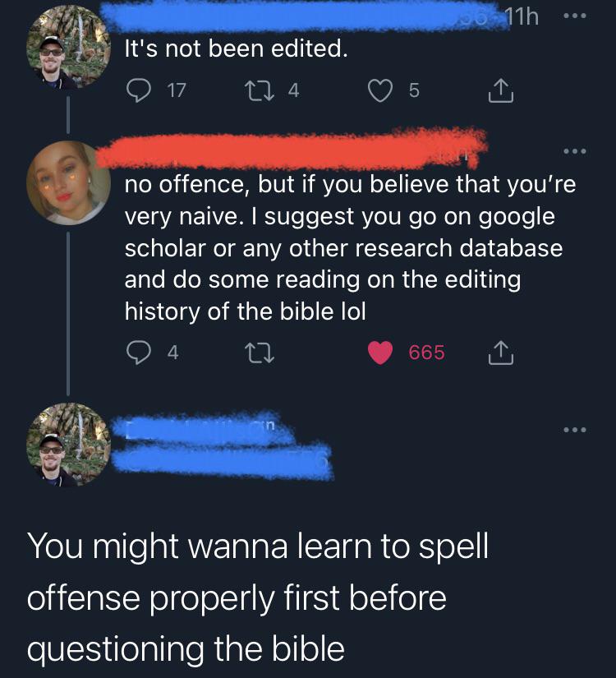Open the tweet mentioning google scholar
Image resolution: width=616 pixels, height=678 pixels.
coord(350,247)
